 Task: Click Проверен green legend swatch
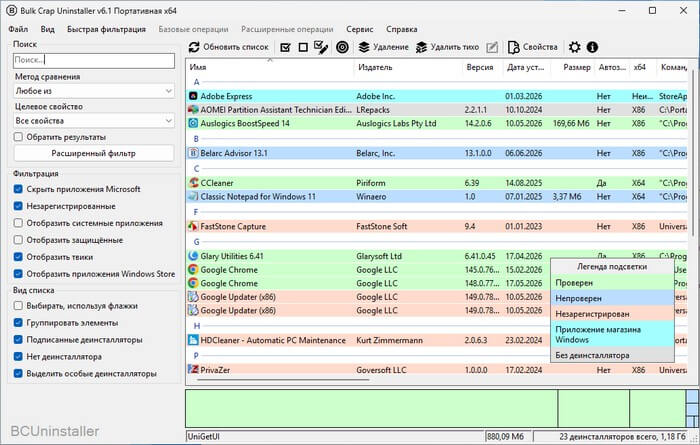[x=612, y=283]
